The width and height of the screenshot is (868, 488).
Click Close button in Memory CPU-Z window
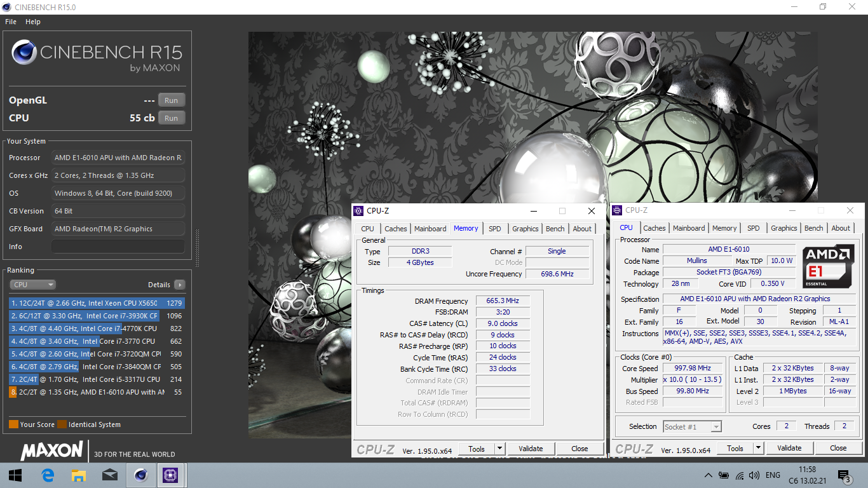(580, 449)
